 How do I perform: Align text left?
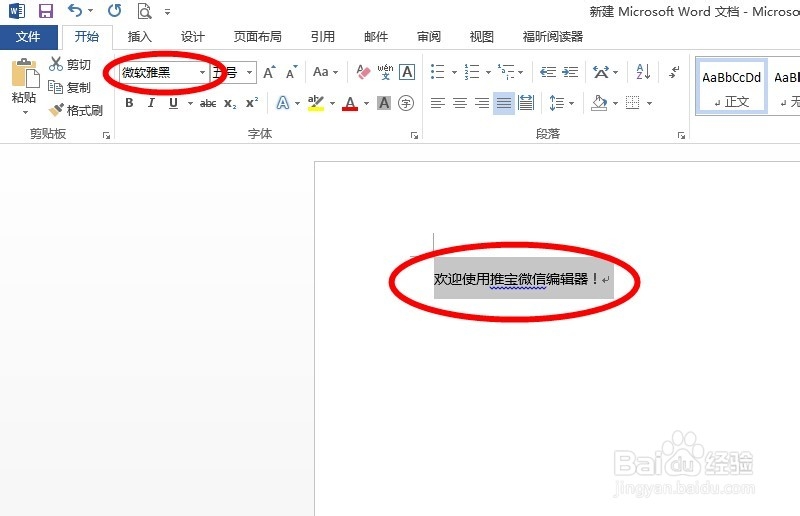tap(438, 104)
